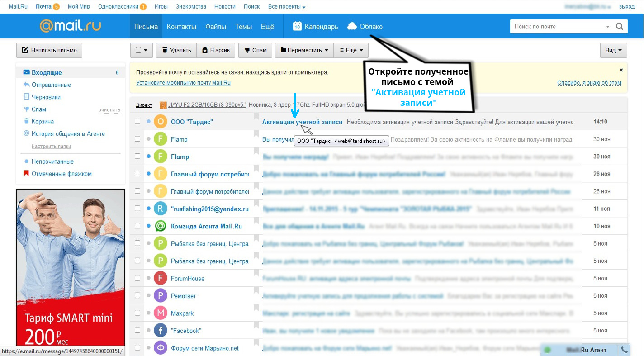Tick the Facebook message checkbox
Screen dimensions: 644x356
[x=137, y=331]
